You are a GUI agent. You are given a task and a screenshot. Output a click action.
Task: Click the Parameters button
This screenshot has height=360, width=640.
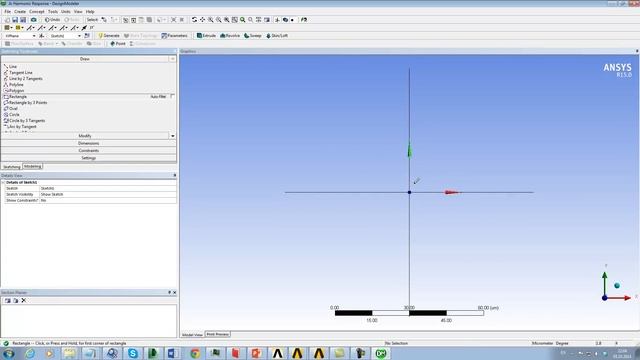click(x=175, y=36)
